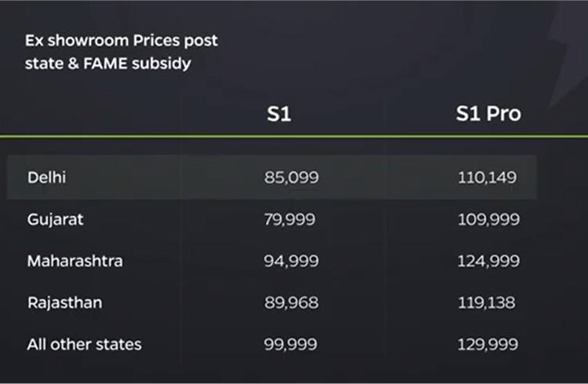Select Rajasthan S1 Pro price 119,138
The width and height of the screenshot is (588, 384).
(486, 302)
